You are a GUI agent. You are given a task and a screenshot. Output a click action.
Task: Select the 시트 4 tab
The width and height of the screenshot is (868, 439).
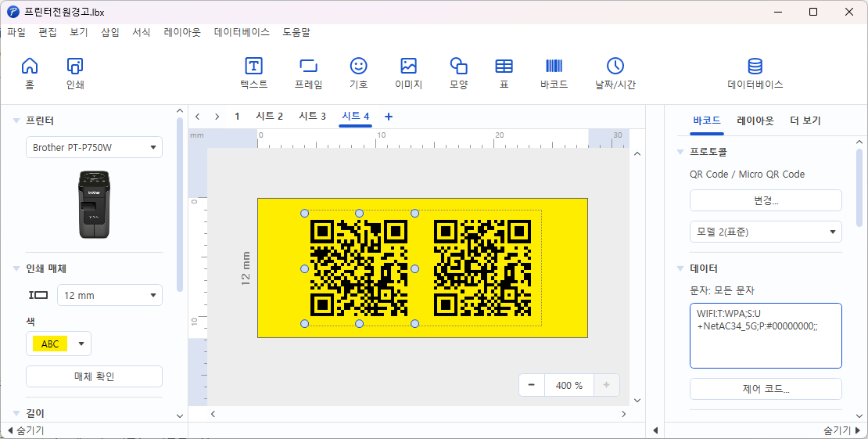[355, 117]
